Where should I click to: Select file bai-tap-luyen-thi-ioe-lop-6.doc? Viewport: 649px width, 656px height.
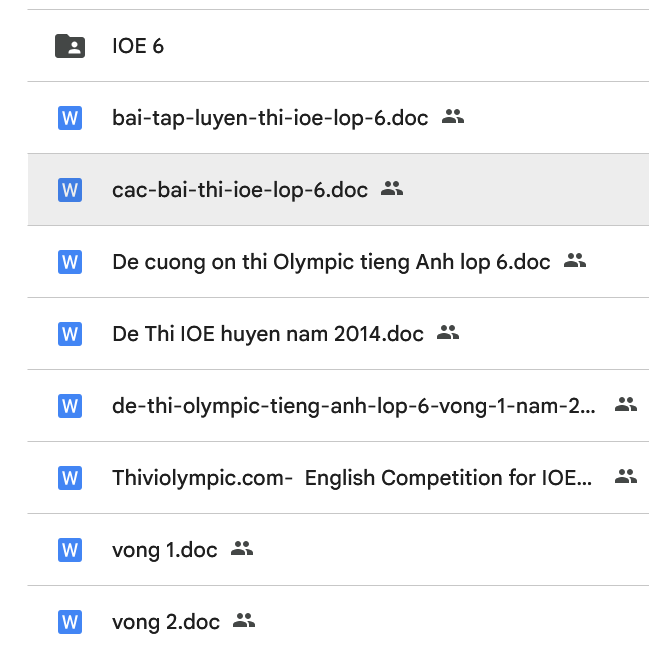(270, 118)
